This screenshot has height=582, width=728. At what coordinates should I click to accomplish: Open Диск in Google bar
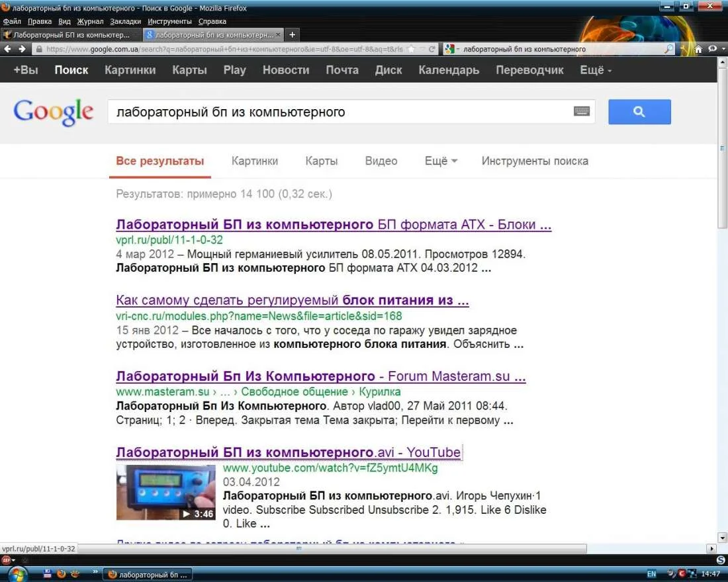388,69
